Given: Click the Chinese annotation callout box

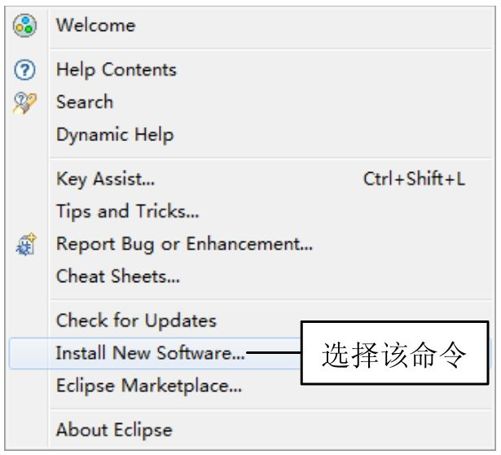Looking at the screenshot, I should [x=395, y=353].
